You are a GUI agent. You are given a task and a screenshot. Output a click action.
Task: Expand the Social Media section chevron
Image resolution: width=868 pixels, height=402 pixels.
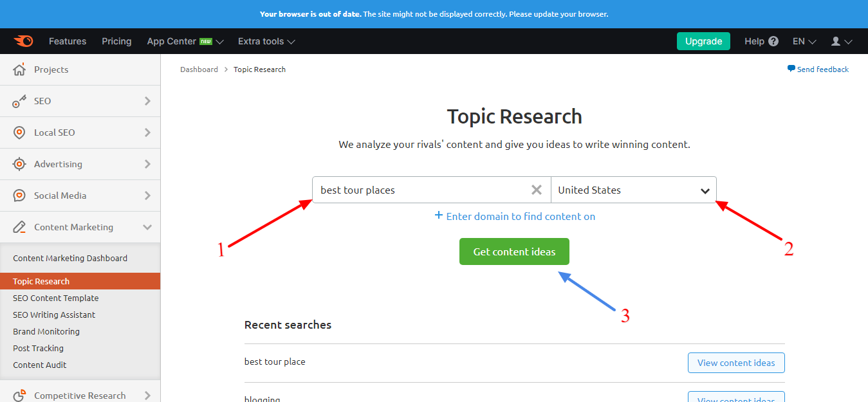click(147, 196)
